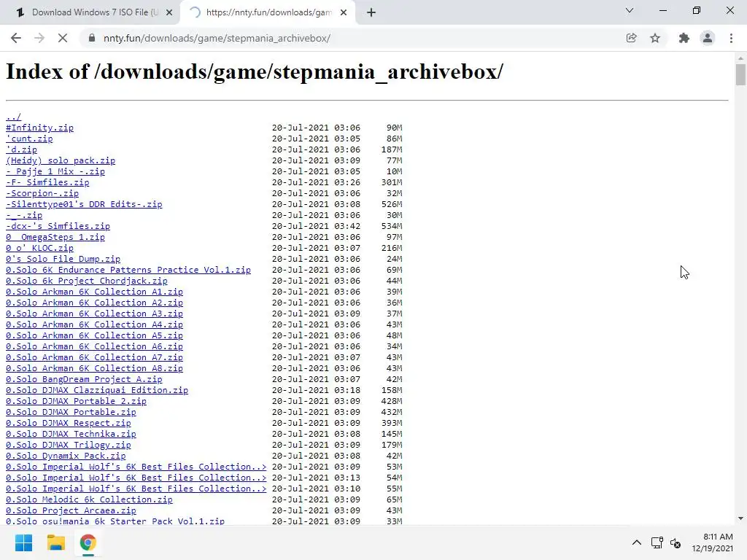This screenshot has height=560, width=747.
Task: Click the page vertical scrollbar thumb
Action: [x=740, y=74]
